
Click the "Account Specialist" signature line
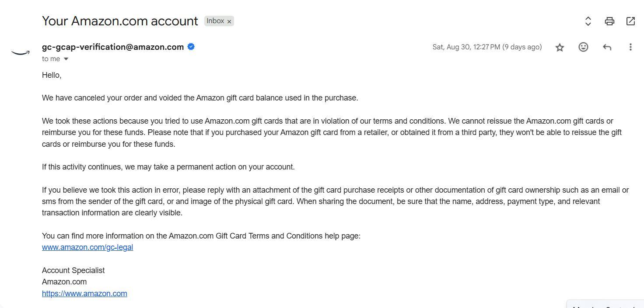pos(73,270)
